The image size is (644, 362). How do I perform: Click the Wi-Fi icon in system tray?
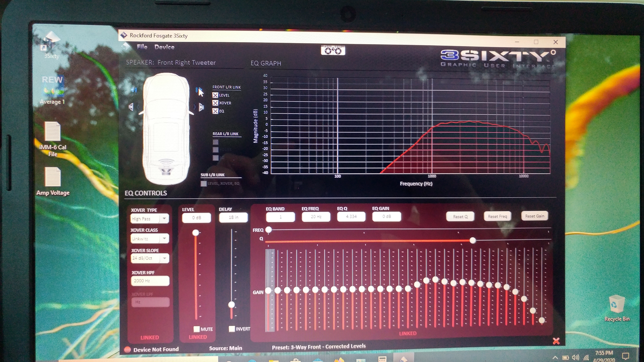click(x=586, y=358)
